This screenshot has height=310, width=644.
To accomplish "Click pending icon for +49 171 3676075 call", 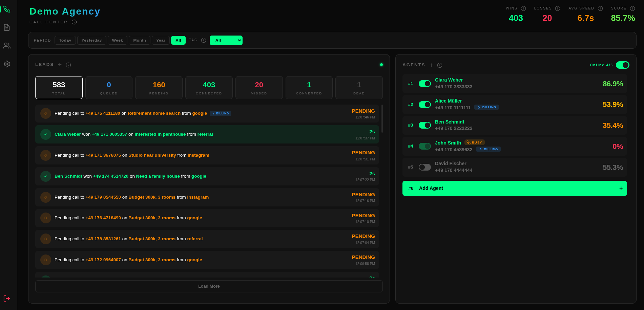I will [46, 155].
